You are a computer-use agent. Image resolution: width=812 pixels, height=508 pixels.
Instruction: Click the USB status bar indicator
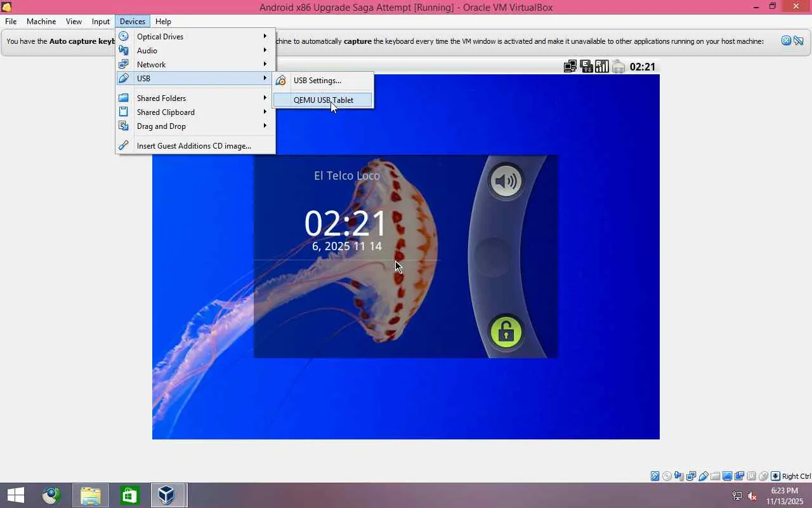(703, 476)
